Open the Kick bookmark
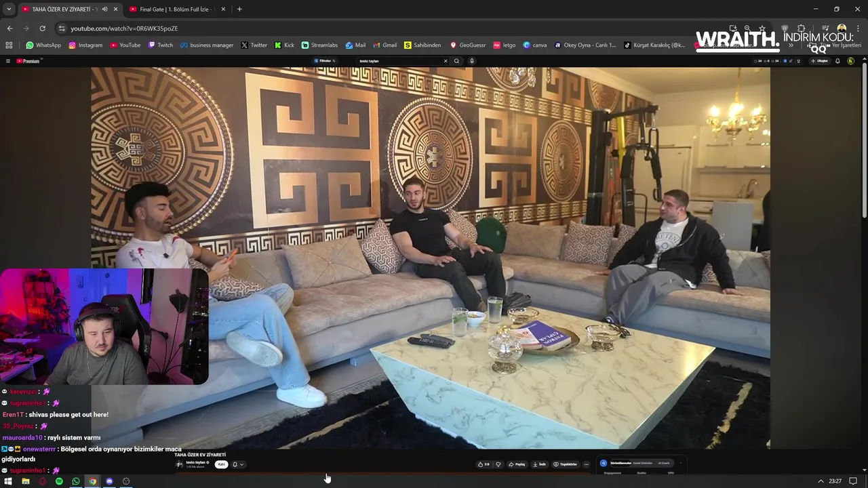The height and width of the screenshot is (488, 868). [x=284, y=45]
